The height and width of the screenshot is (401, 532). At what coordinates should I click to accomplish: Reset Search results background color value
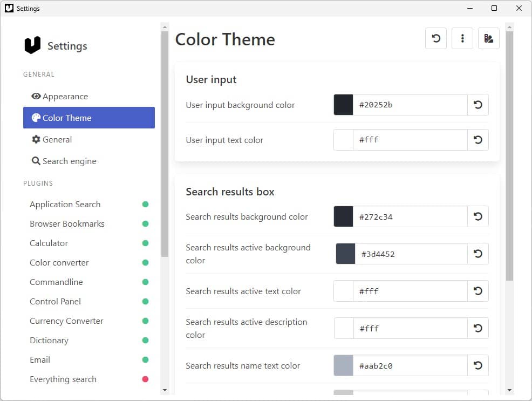pos(478,216)
